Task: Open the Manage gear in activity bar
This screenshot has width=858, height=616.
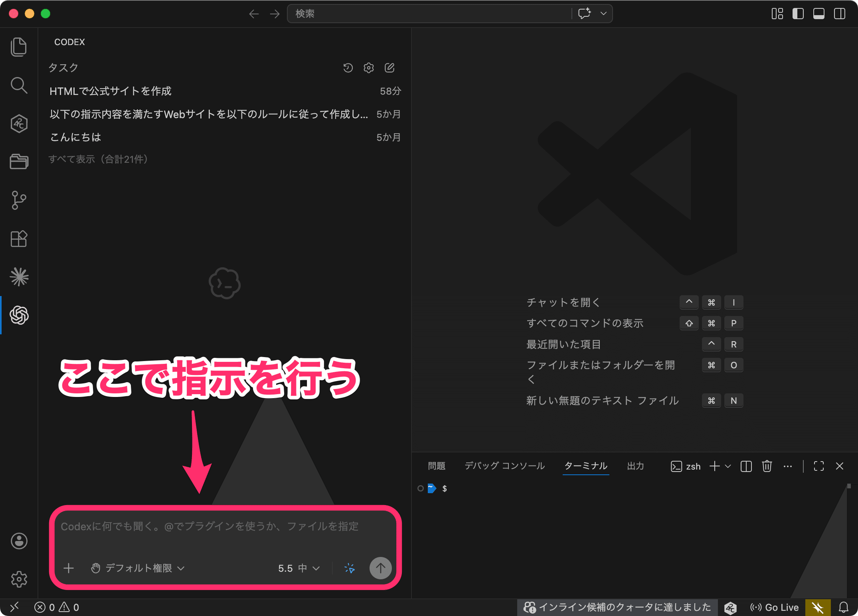Action: [x=19, y=579]
